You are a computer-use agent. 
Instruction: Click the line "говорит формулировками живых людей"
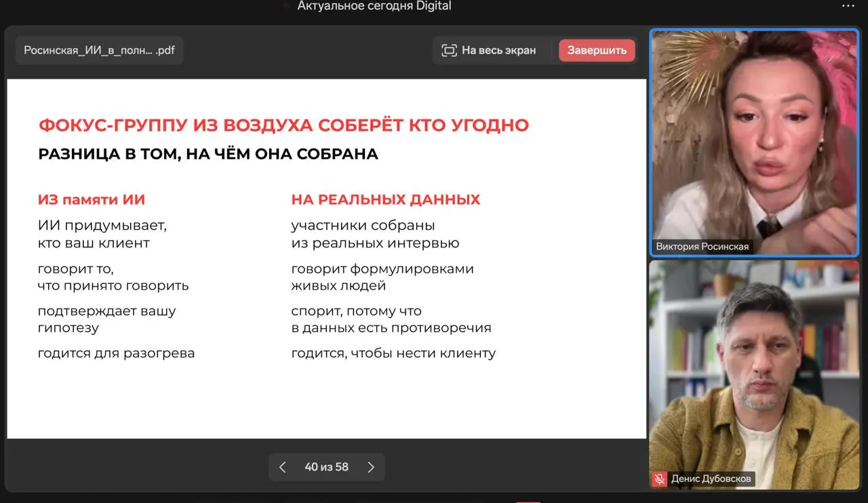(x=383, y=277)
